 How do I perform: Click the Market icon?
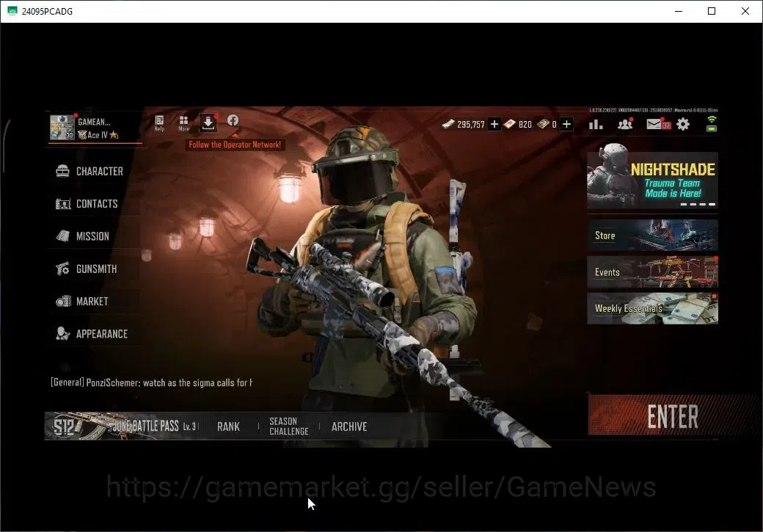[x=63, y=302]
